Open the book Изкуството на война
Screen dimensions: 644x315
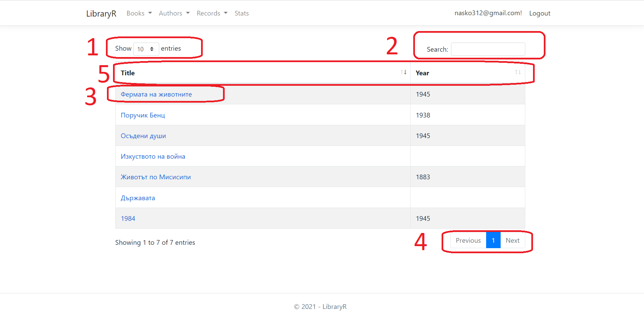tap(153, 156)
